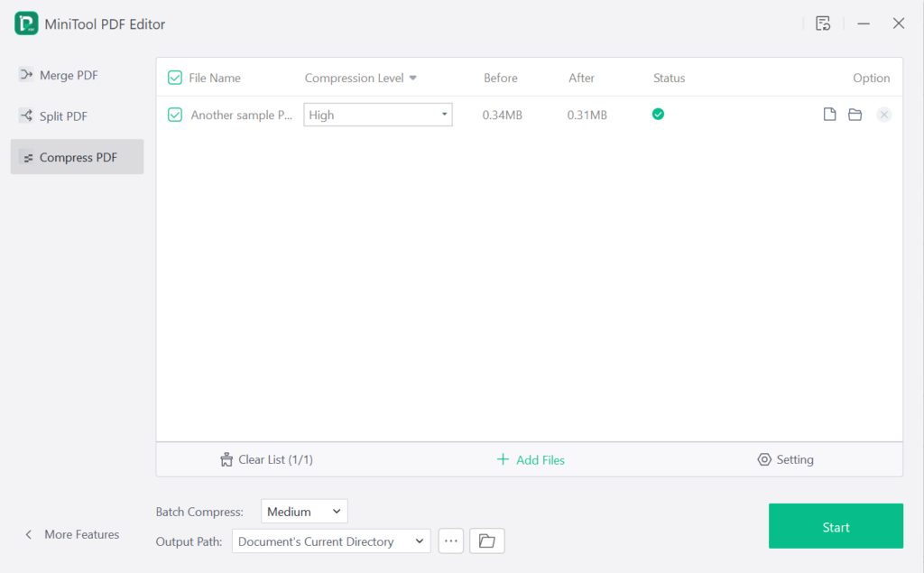Screen dimensions: 924x573
Task: Click the 0.31MB after size value
Action: pos(587,115)
